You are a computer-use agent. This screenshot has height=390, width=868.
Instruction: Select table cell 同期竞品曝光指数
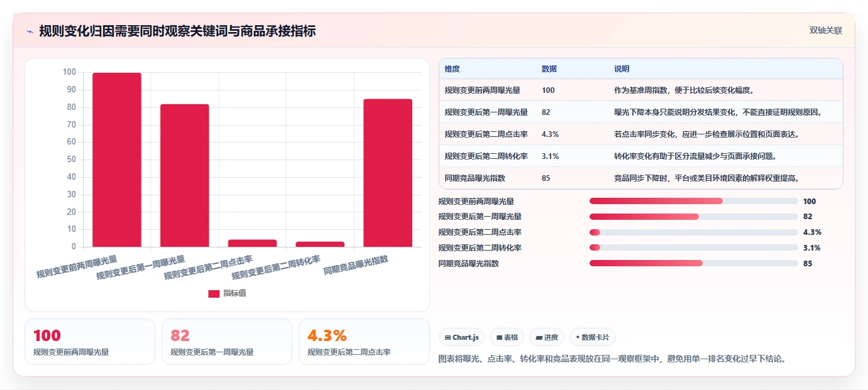tap(475, 178)
